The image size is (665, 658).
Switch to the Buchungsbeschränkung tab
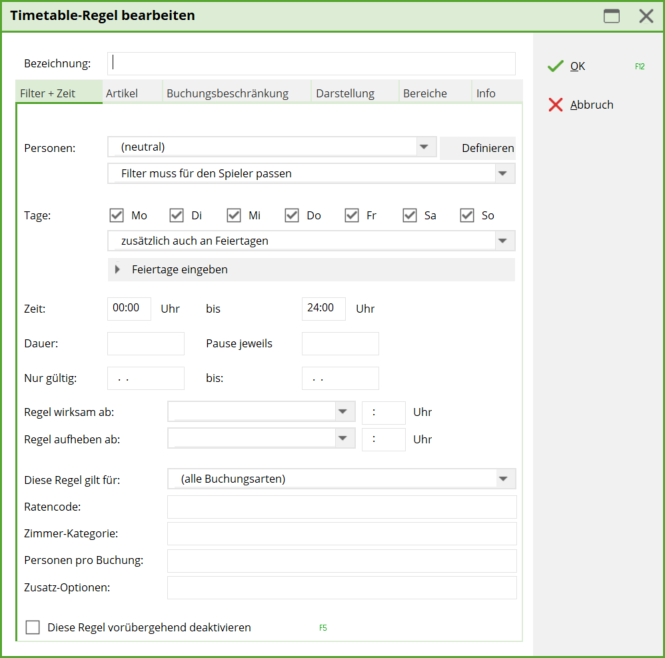point(227,93)
